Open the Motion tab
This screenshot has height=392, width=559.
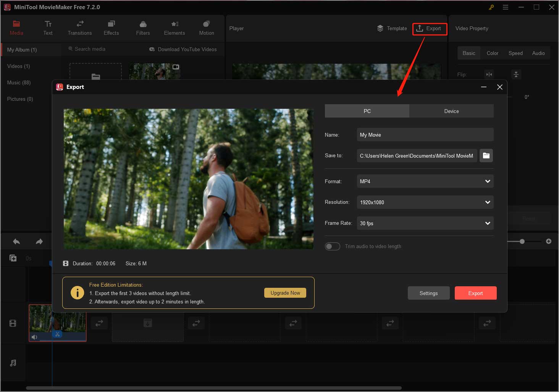tap(207, 28)
